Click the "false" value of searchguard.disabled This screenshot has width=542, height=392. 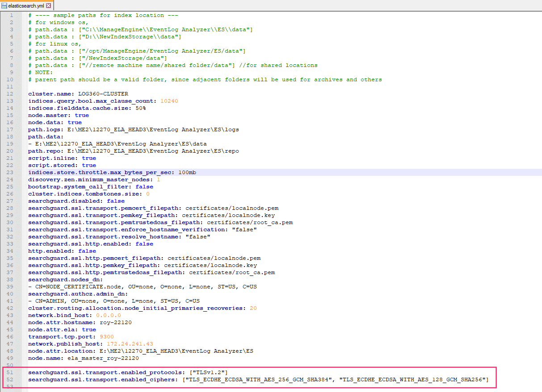pos(115,200)
